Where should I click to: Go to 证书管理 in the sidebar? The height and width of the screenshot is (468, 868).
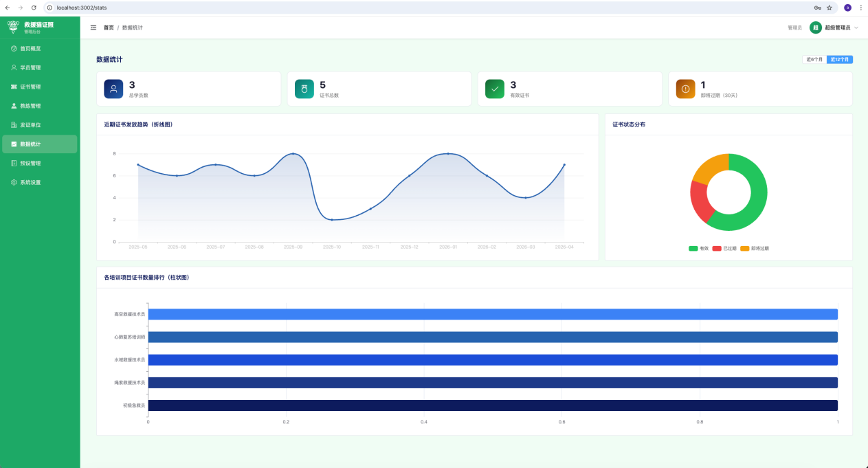(x=30, y=87)
